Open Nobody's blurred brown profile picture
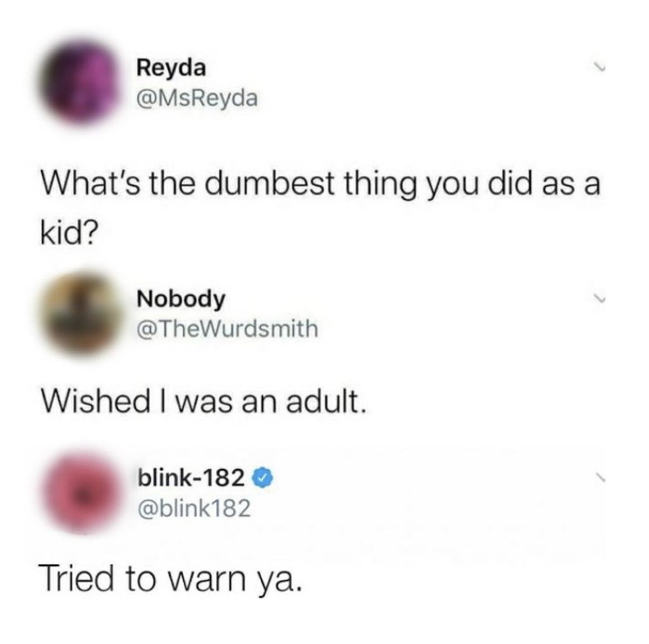Screen dimensions: 649x644 click(x=81, y=313)
